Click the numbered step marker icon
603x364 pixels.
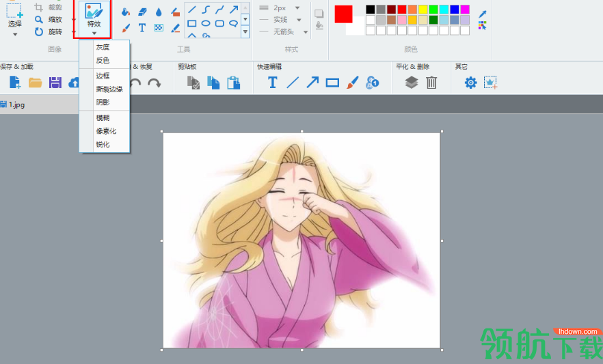click(372, 82)
